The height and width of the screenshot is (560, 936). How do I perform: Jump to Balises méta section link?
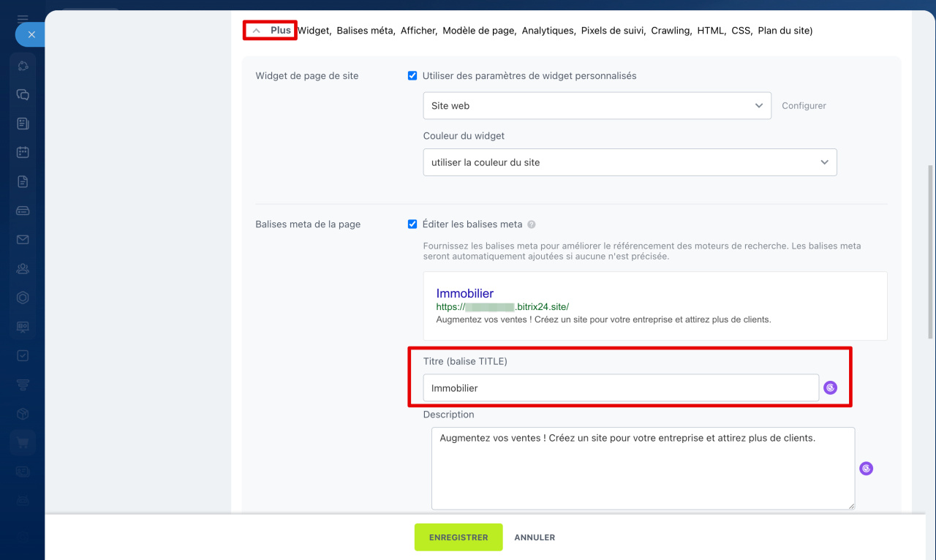[366, 31]
